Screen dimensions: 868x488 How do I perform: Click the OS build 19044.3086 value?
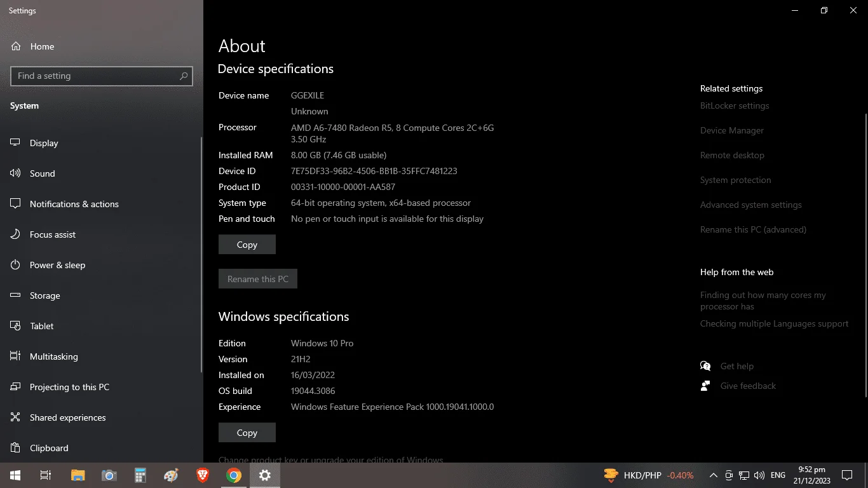(313, 391)
